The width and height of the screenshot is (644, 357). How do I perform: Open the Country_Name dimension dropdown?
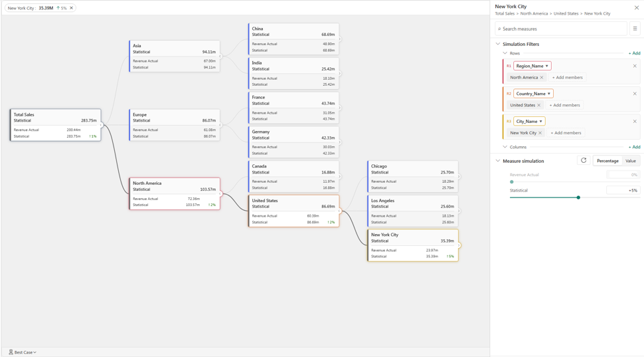tap(533, 94)
